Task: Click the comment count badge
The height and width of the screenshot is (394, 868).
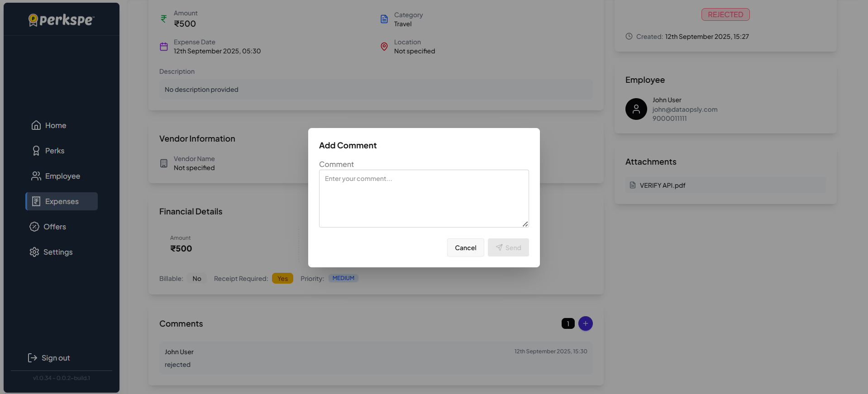Action: [568, 323]
